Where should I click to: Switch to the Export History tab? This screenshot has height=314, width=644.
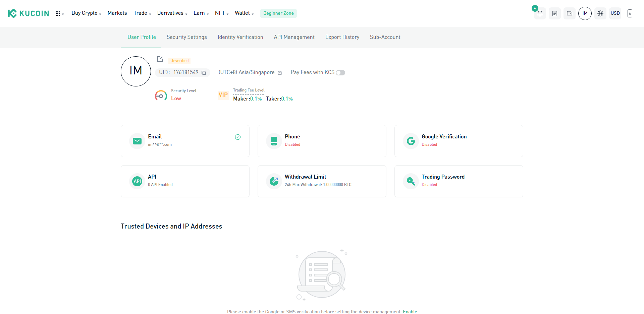coord(342,37)
